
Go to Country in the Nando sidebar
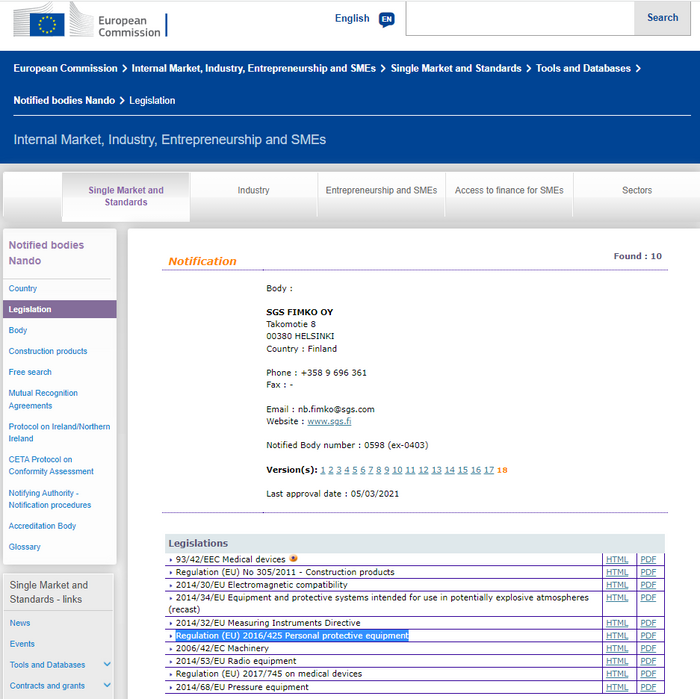point(23,289)
